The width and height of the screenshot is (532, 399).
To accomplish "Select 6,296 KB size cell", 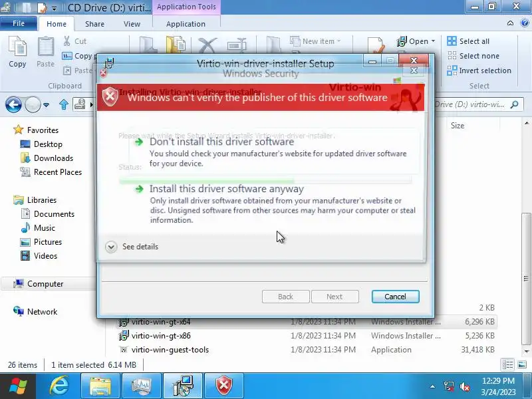I will click(479, 322).
